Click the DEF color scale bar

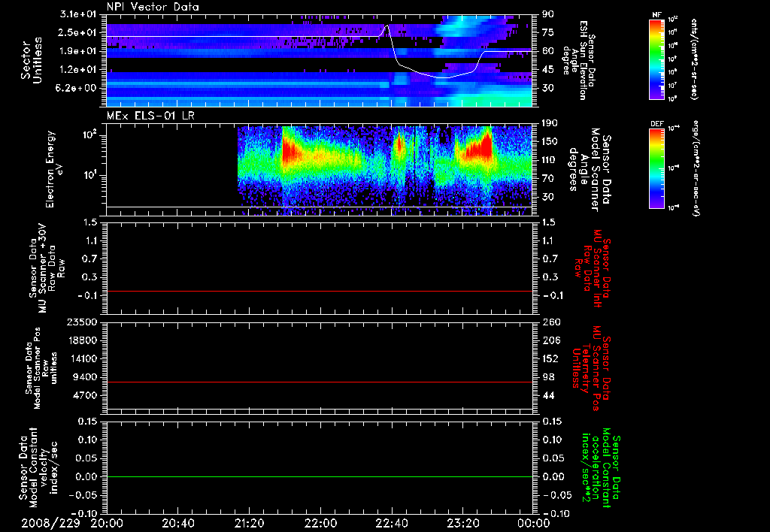(656, 168)
